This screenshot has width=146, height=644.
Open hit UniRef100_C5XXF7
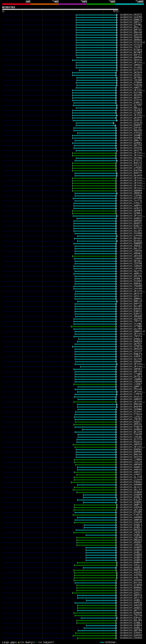pyautogui.click(x=131, y=48)
